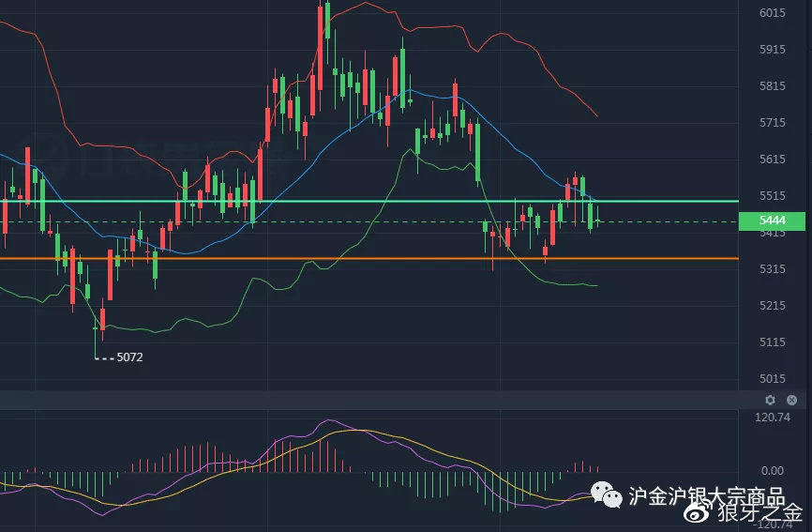
Task: Select the current price tag 5444
Action: 772,220
